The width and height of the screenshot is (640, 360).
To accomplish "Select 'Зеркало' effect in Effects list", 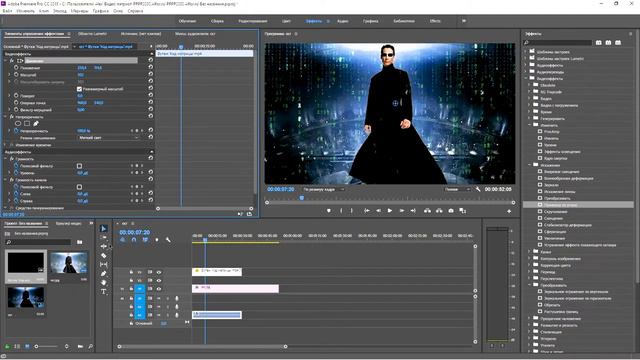I will coord(551,185).
